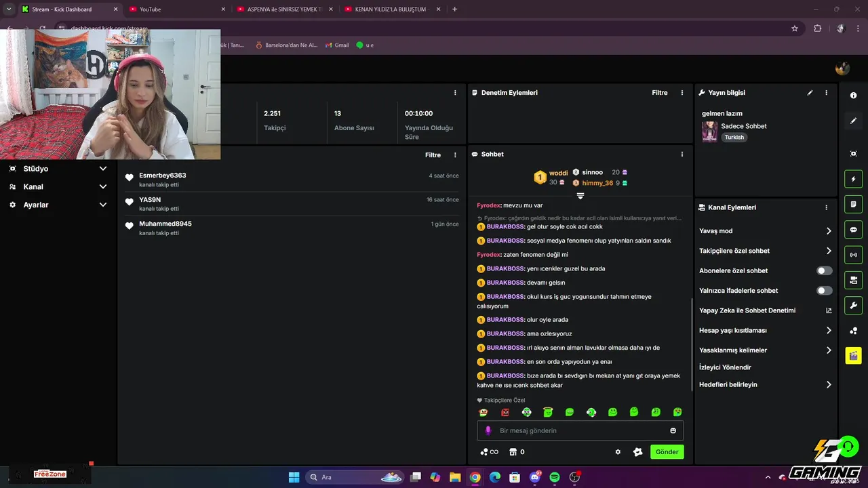Click the Turkish language tag

[x=734, y=137]
